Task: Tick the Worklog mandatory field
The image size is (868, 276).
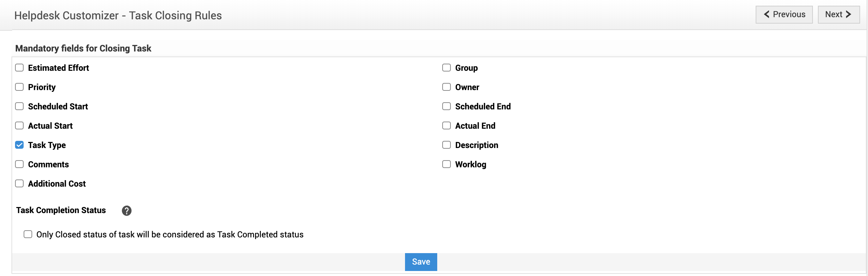Action: click(446, 164)
